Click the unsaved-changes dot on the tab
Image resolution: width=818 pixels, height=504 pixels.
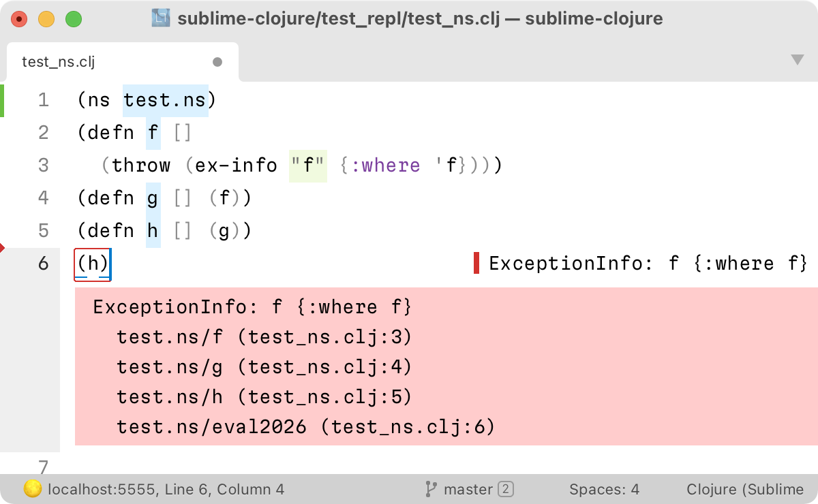pos(217,61)
